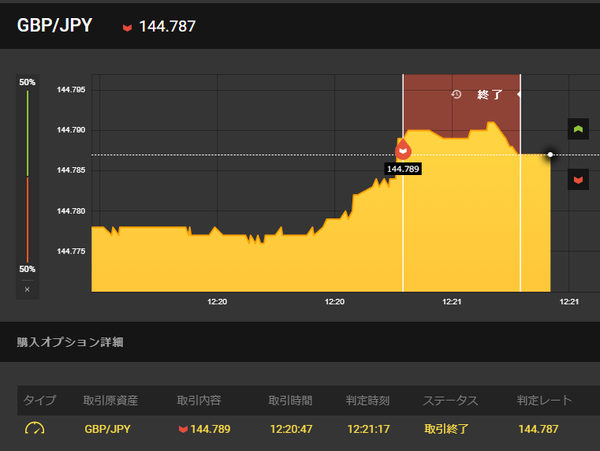Screen dimensions: 600x451
Task: Click the sentiment green-red vertical bar
Action: point(28,176)
